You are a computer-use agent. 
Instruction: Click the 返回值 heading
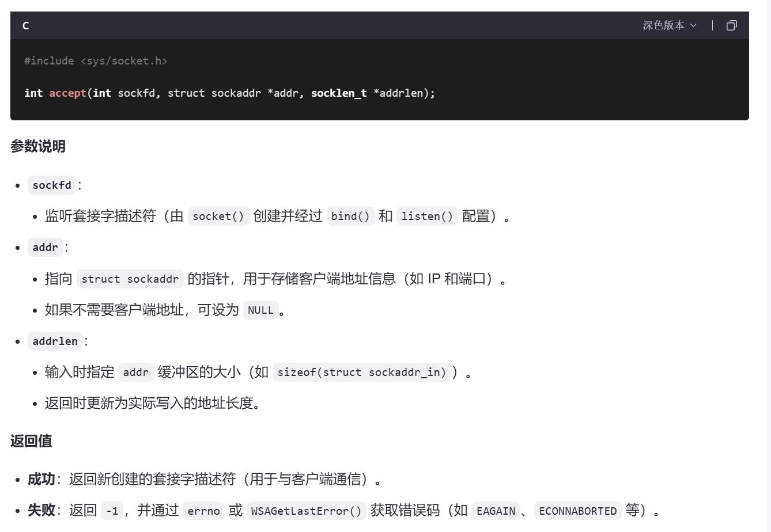(31, 441)
